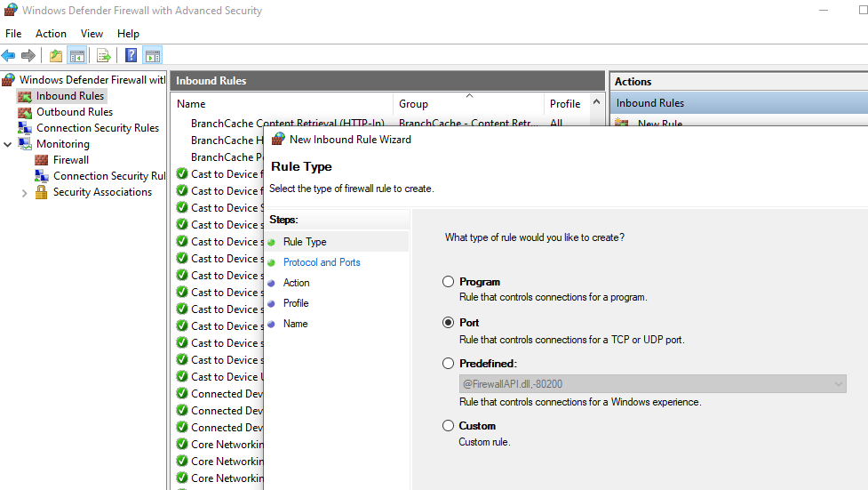Go to the Protocol and Ports step
The height and width of the screenshot is (490, 868).
pyautogui.click(x=322, y=262)
